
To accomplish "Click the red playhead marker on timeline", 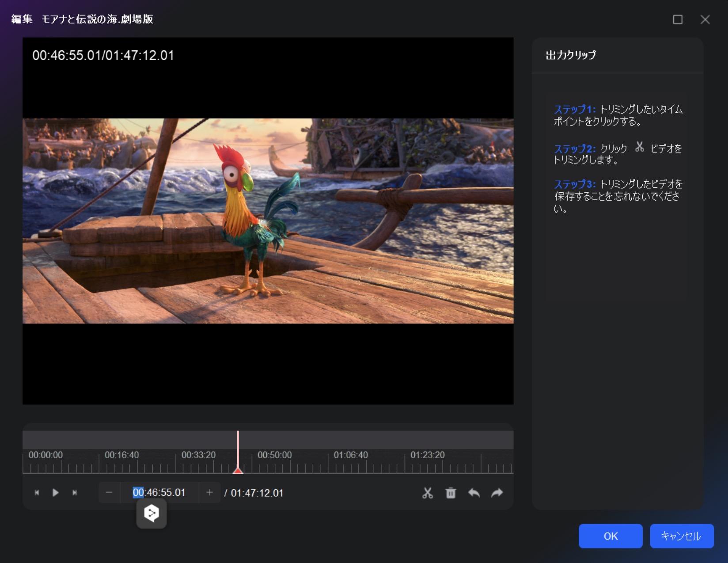I will click(x=238, y=470).
